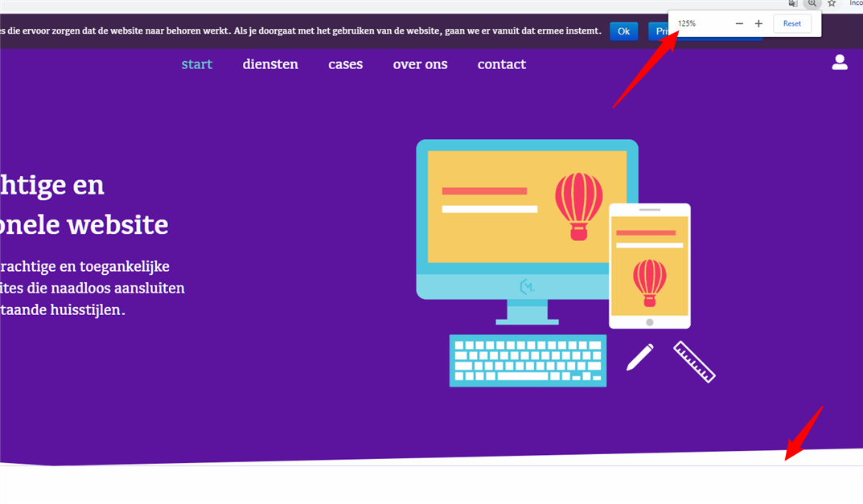The image size is (863, 504).
Task: Click the tablet device illustration
Action: coord(649,266)
